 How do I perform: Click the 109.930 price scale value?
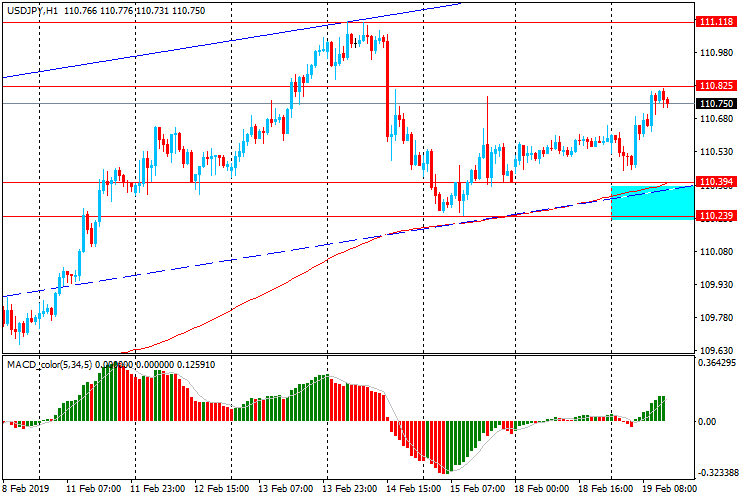(717, 285)
